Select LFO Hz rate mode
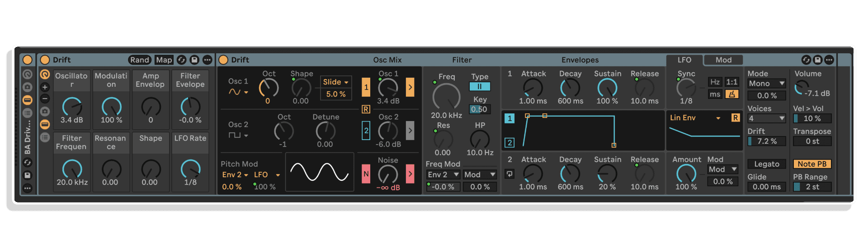Screen dimensions: 868x249 tap(715, 82)
